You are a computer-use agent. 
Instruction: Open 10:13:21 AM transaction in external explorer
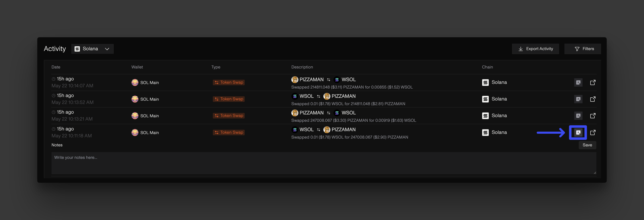point(592,116)
